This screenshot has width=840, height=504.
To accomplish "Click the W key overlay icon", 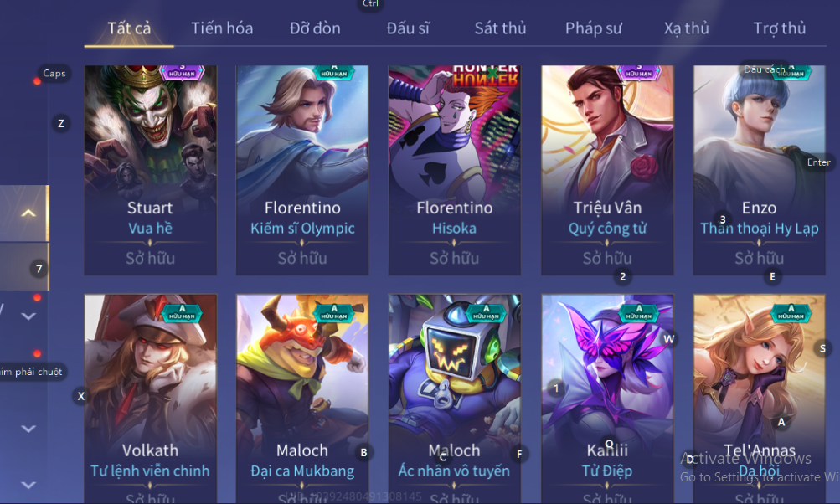I will pyautogui.click(x=668, y=339).
